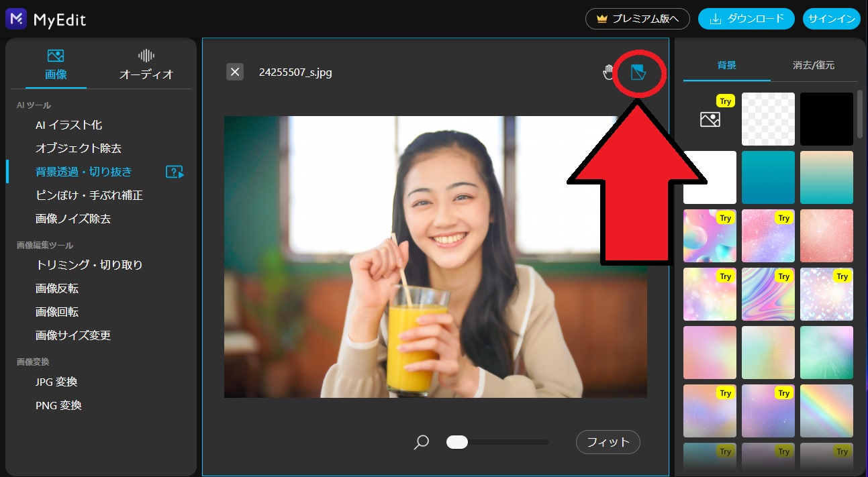Open オブジェクト除去 tool
This screenshot has height=477, width=868.
tap(79, 148)
